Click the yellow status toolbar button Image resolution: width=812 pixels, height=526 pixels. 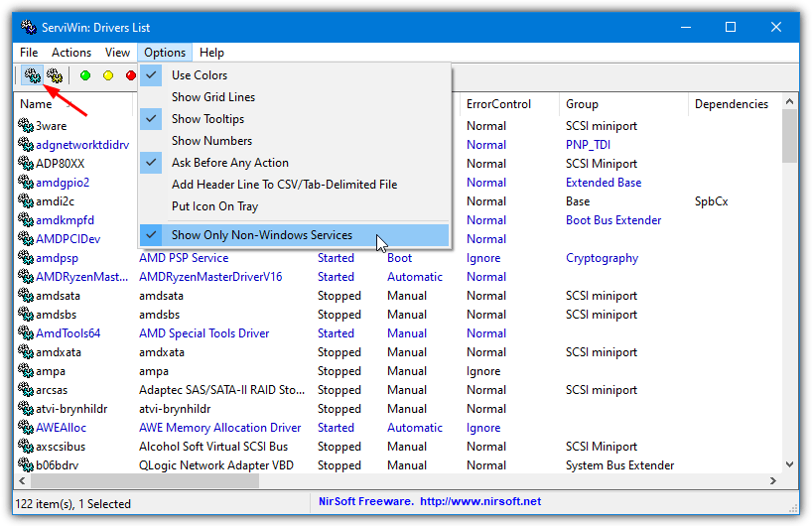(108, 76)
